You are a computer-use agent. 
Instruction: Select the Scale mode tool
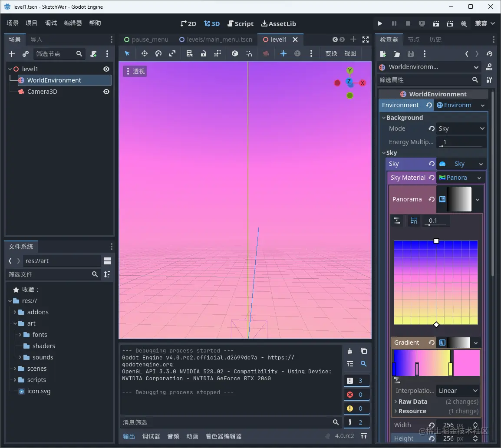[172, 53]
